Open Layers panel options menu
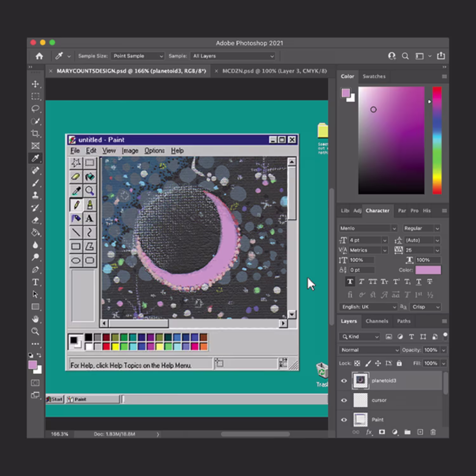This screenshot has height=476, width=476. coord(444,321)
